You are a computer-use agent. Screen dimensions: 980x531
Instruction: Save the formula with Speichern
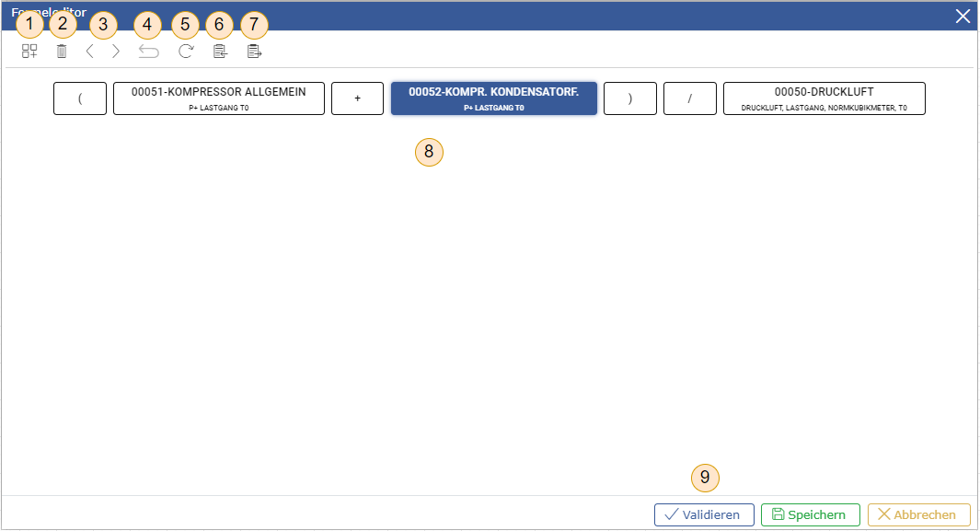point(810,514)
